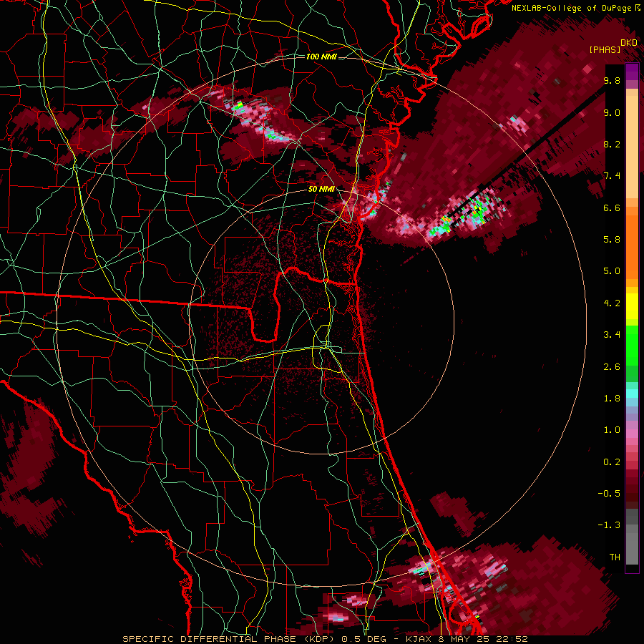Click the 1.8 value on the color scale
The image size is (644, 644).
point(612,399)
